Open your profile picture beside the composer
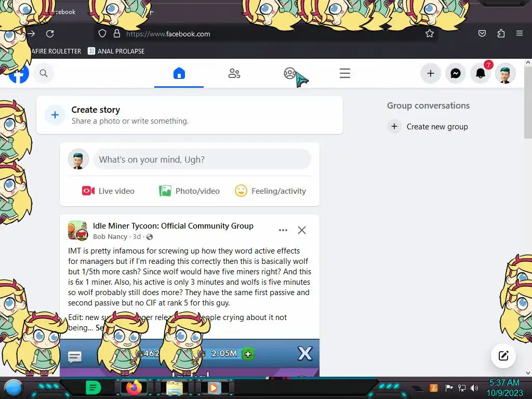 (x=78, y=159)
